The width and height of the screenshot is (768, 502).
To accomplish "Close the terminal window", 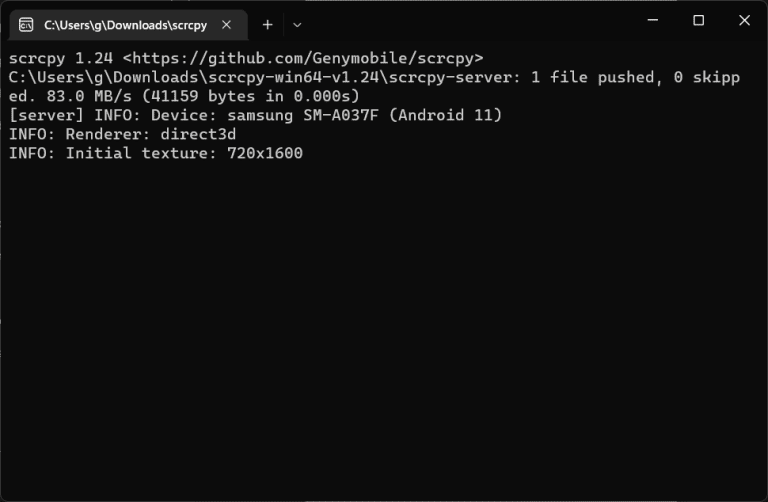I will pos(744,20).
